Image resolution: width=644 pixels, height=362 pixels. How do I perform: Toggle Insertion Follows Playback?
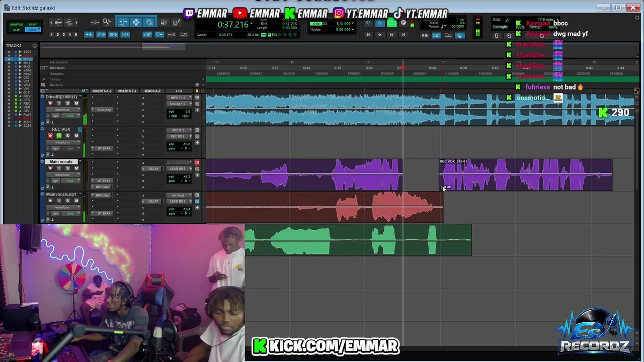(125, 35)
